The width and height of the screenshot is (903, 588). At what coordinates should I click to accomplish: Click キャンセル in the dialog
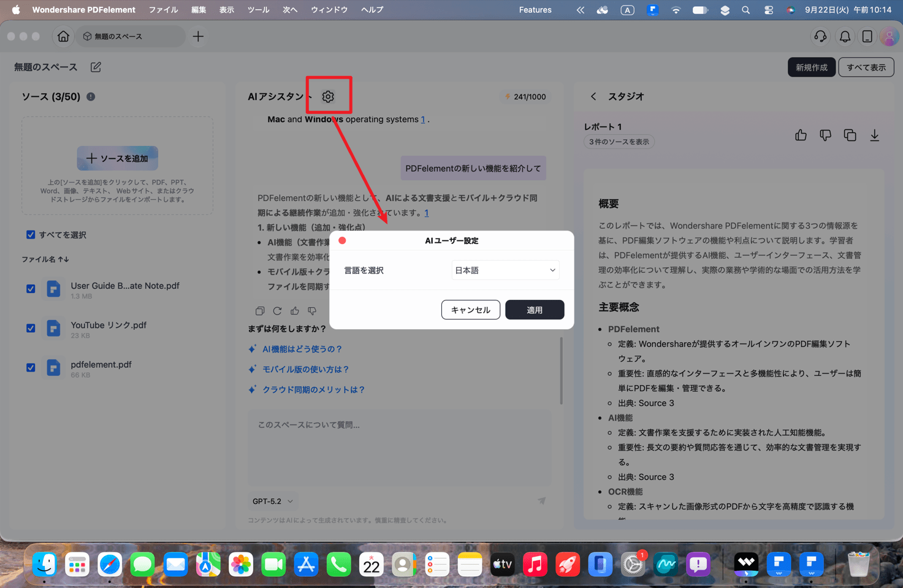click(471, 310)
